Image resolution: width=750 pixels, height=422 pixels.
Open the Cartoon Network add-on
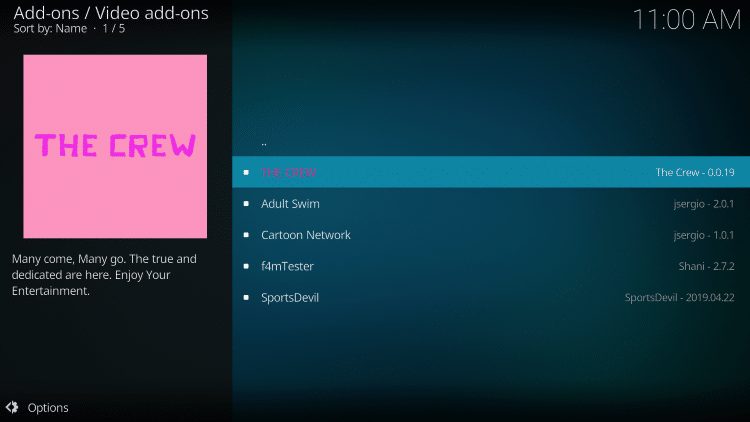pos(491,234)
